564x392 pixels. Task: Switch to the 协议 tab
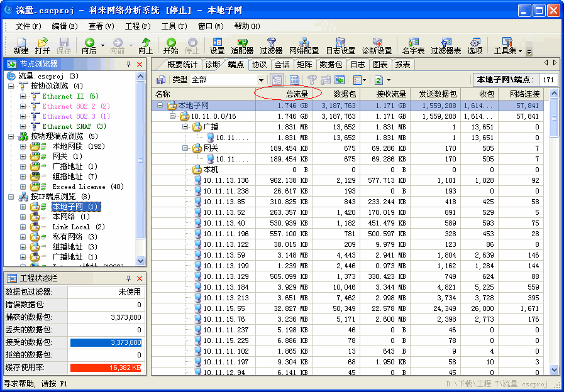259,65
